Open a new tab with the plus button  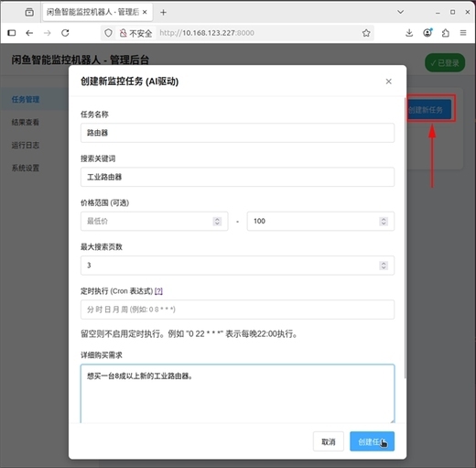[163, 12]
